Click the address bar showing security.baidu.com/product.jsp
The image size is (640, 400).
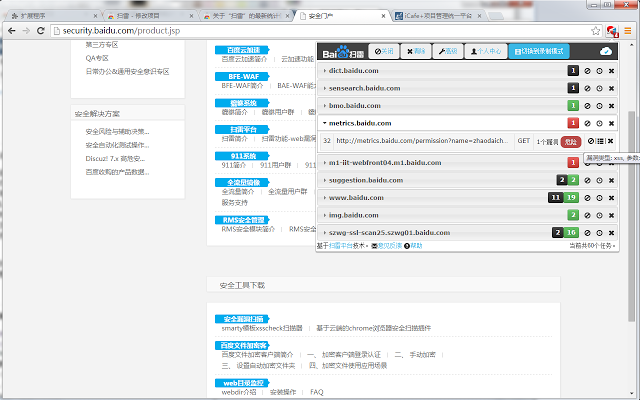[322, 31]
